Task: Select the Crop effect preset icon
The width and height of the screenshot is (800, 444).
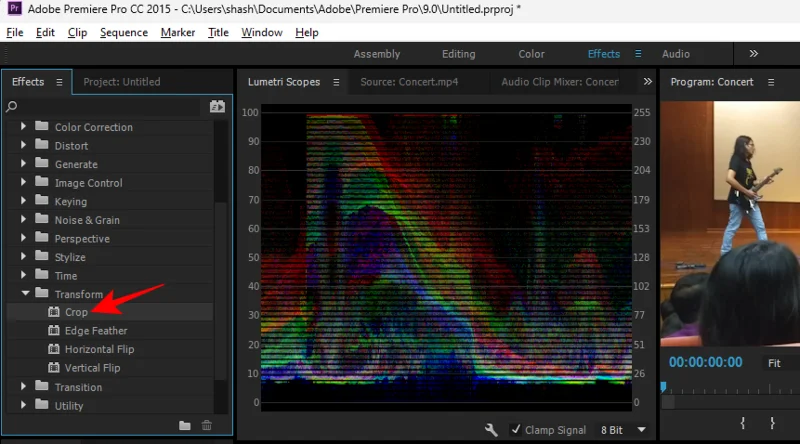Action: pyautogui.click(x=55, y=312)
